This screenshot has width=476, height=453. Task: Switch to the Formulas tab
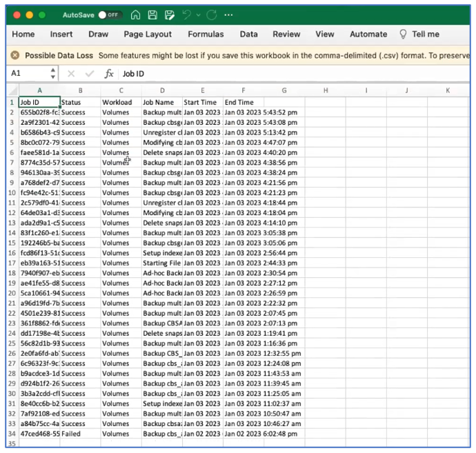pos(206,34)
